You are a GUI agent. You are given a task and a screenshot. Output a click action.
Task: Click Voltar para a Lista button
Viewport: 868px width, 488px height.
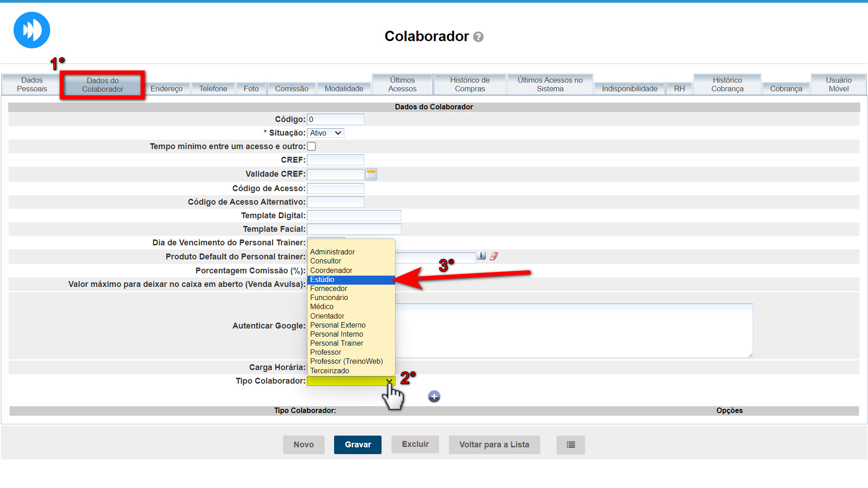[x=494, y=445]
